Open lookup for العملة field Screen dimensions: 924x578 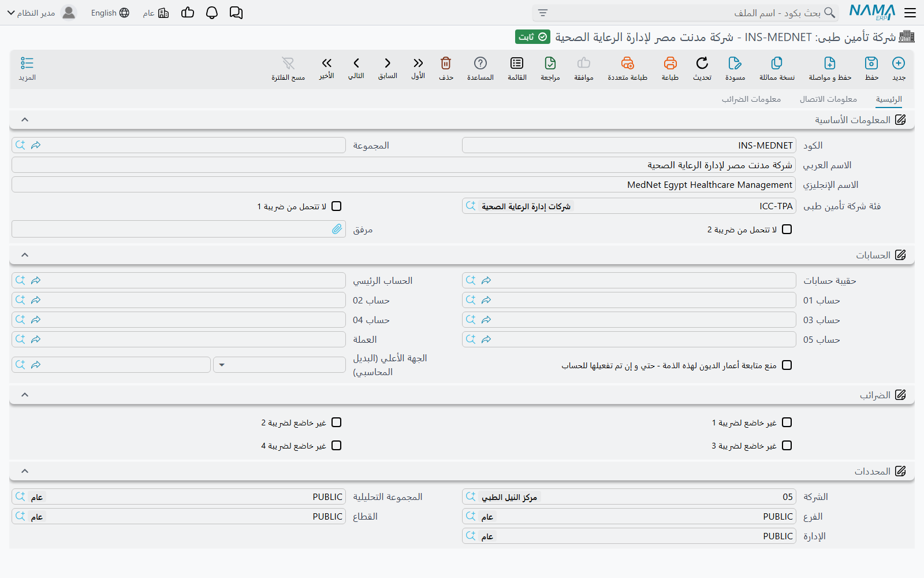(x=20, y=339)
